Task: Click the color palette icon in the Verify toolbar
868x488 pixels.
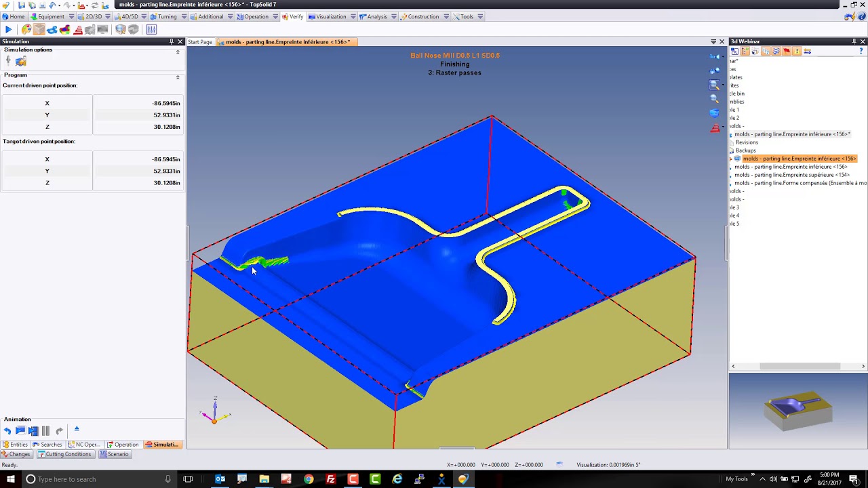Action: click(x=26, y=29)
